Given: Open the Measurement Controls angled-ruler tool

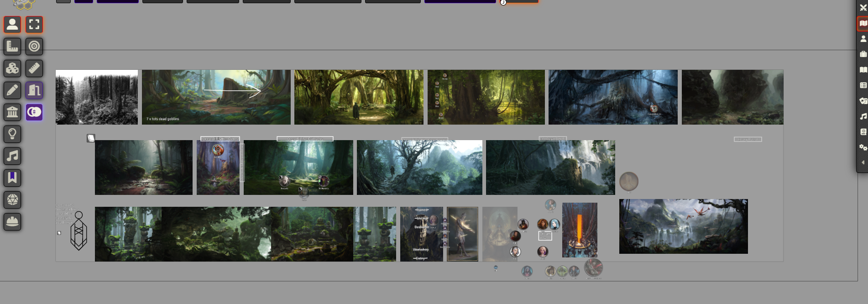Looking at the screenshot, I should [x=12, y=46].
